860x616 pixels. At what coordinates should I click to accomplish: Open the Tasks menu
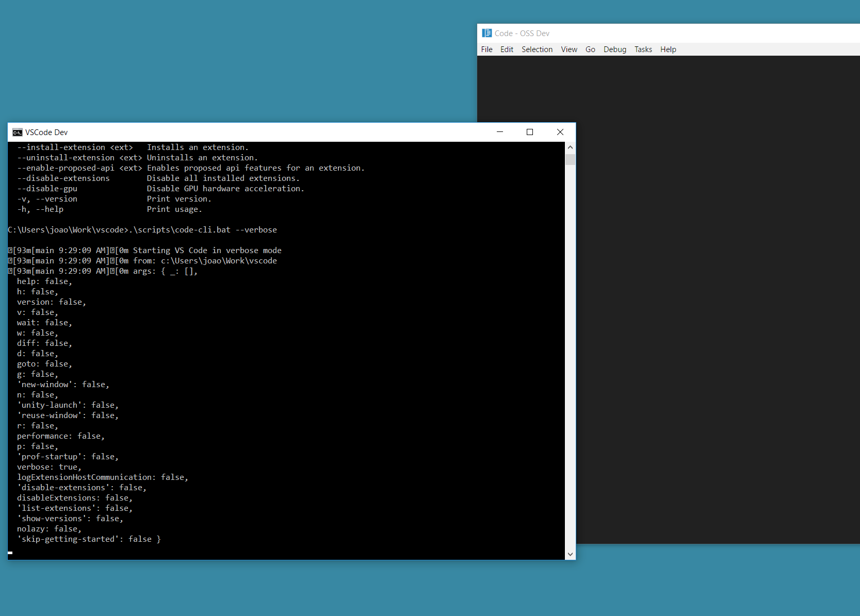643,49
